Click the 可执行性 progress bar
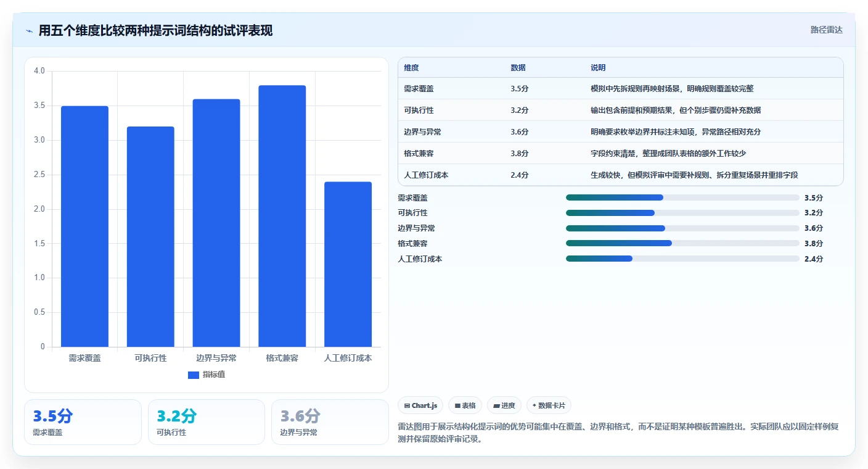The image size is (868, 469). tap(682, 213)
